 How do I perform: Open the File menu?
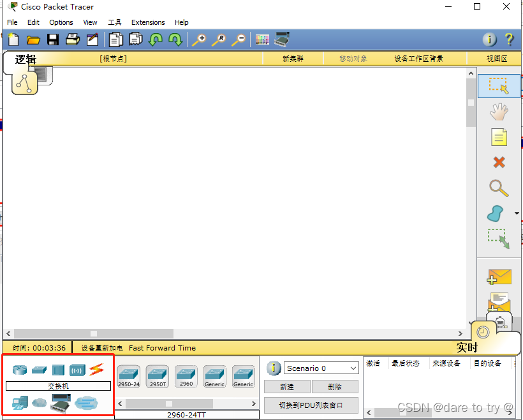pos(12,22)
